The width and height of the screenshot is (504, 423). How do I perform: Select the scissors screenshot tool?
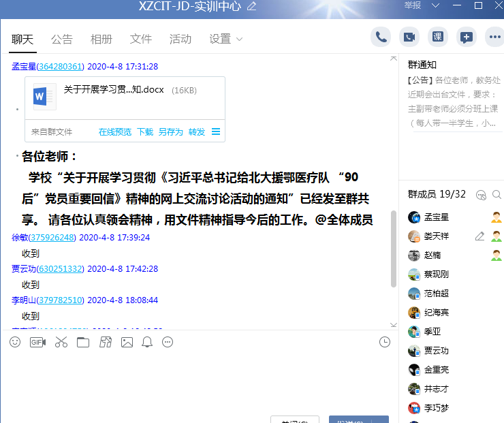tap(61, 342)
